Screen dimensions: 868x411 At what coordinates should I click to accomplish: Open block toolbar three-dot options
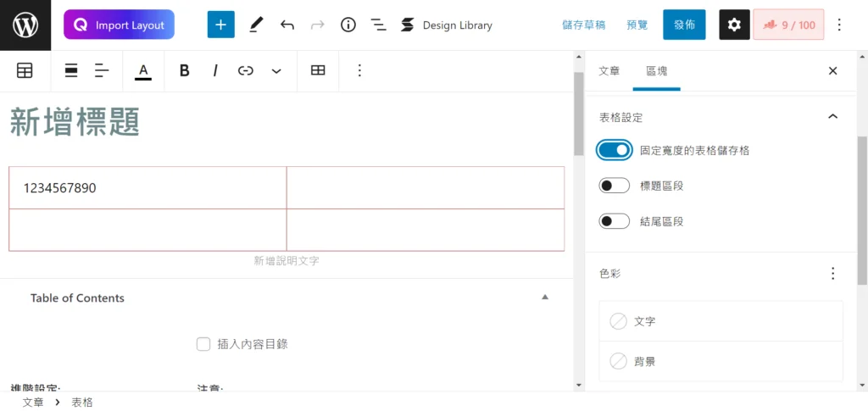pyautogui.click(x=359, y=71)
